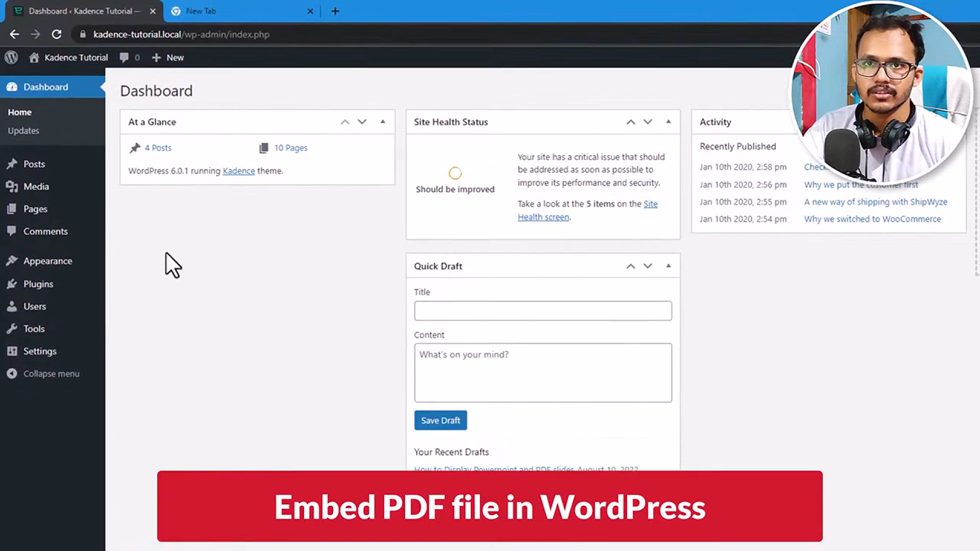Open the comments bubble in admin bar
This screenshot has width=980, height=551.
pos(124,57)
